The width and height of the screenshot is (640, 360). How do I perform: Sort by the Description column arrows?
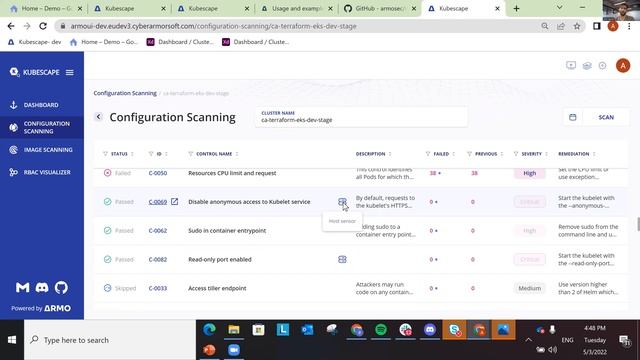tap(390, 154)
